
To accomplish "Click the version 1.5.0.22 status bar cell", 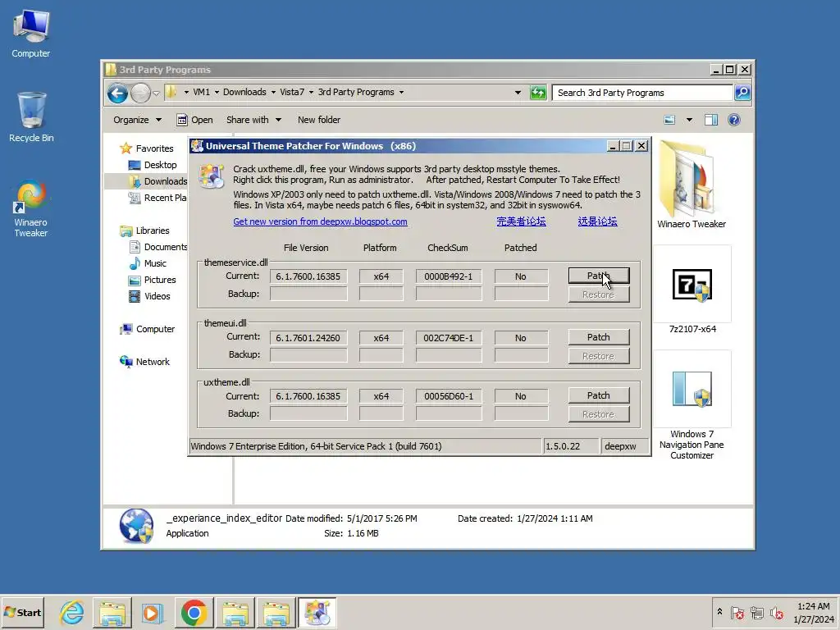I will pyautogui.click(x=571, y=446).
